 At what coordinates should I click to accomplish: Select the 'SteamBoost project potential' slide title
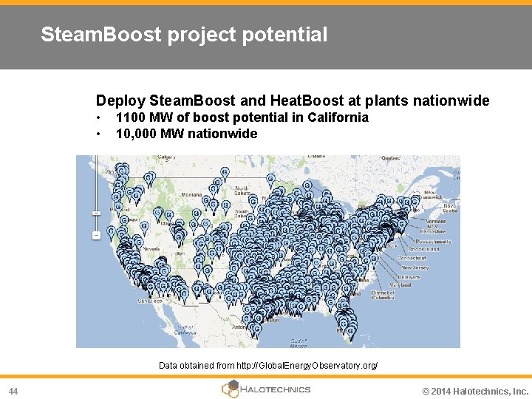pos(184,34)
